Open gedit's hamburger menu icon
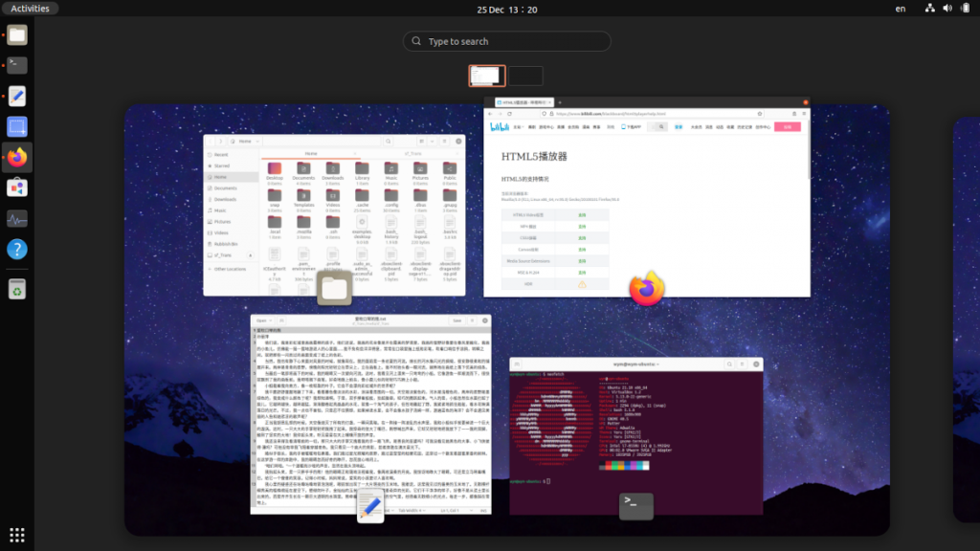 (470, 320)
